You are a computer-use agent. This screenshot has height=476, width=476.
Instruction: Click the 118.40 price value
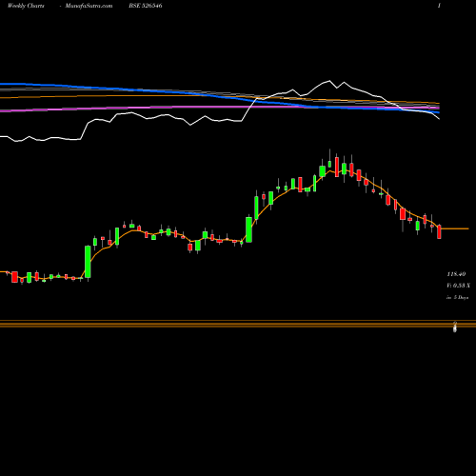(x=456, y=274)
